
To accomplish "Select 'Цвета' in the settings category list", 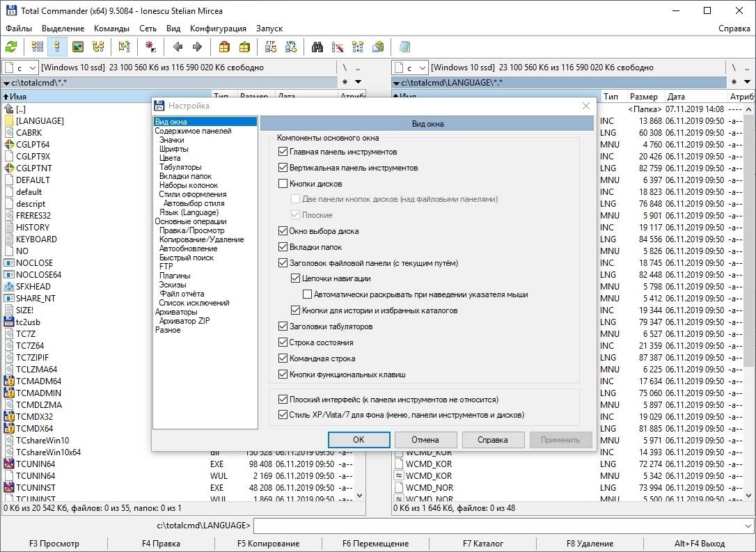I will coord(170,157).
